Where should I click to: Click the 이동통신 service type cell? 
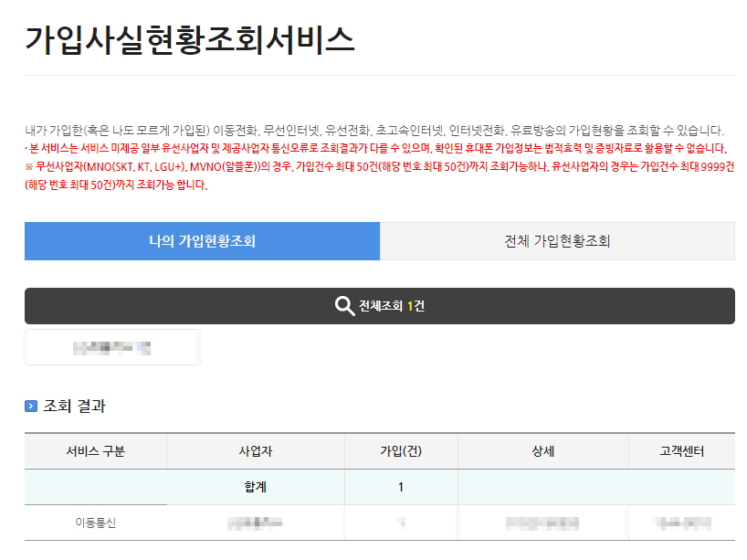(95, 523)
